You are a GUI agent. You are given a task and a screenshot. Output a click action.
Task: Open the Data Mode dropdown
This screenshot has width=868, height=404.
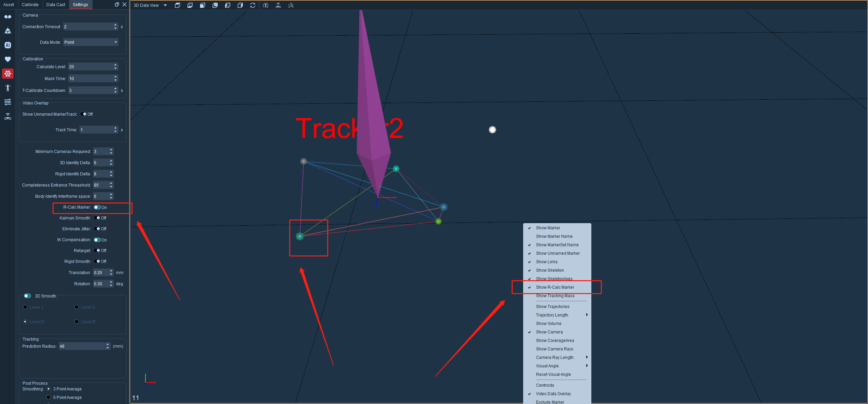(91, 42)
